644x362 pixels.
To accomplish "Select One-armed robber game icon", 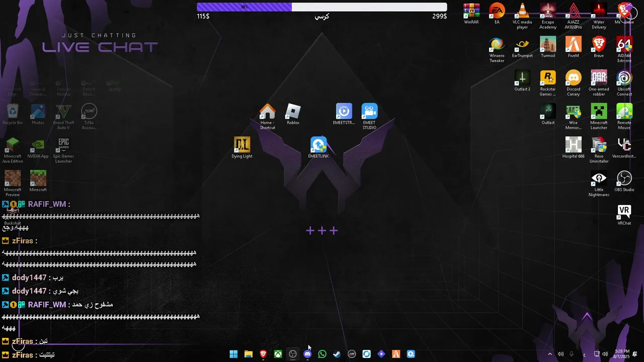I will tap(599, 83).
